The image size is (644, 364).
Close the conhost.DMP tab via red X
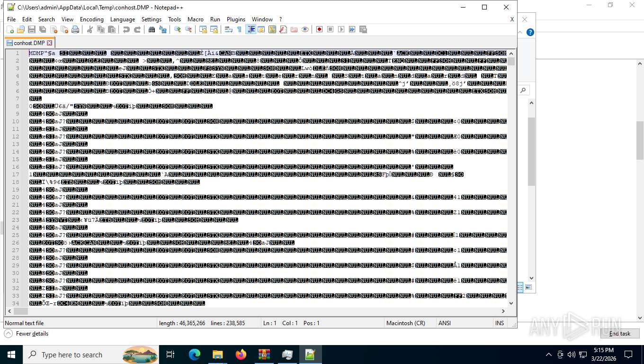tap(50, 43)
